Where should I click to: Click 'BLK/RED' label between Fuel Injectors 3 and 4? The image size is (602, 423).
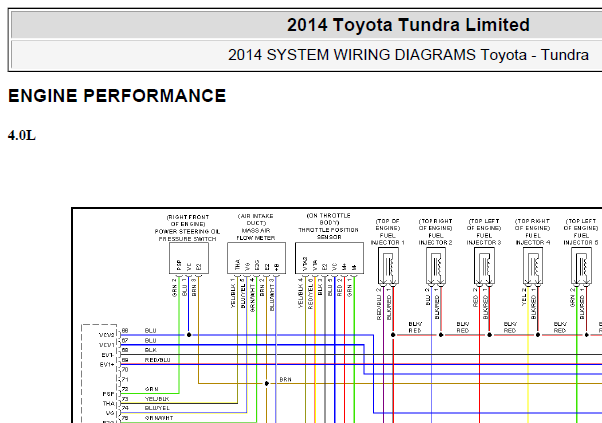tap(510, 327)
